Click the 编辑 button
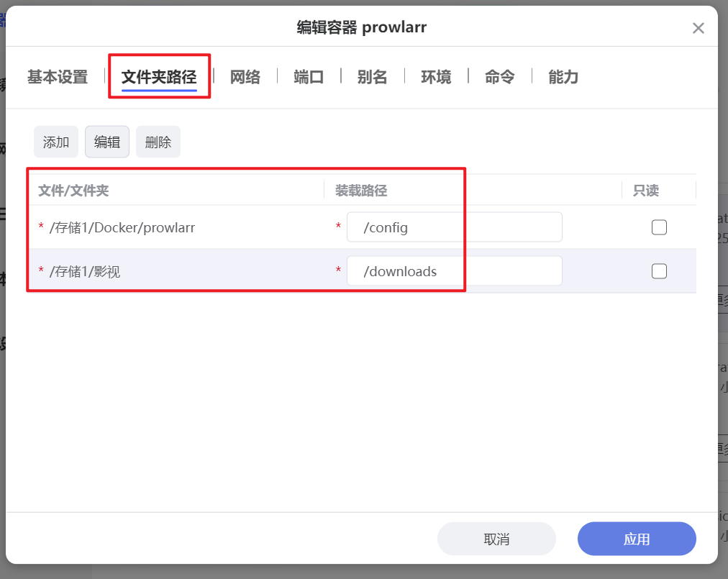 click(107, 142)
